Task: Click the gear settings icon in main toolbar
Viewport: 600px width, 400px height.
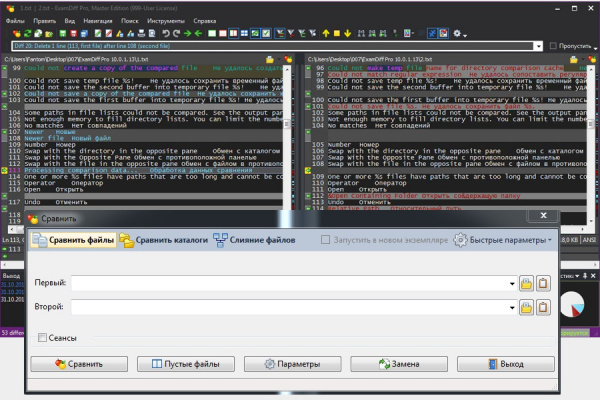Action: point(458,34)
